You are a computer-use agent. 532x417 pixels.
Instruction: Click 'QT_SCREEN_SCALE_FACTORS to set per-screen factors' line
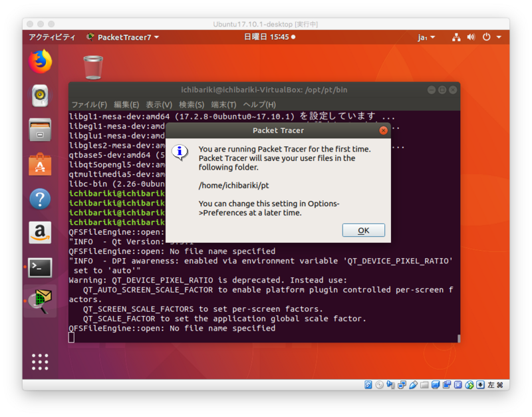(203, 309)
